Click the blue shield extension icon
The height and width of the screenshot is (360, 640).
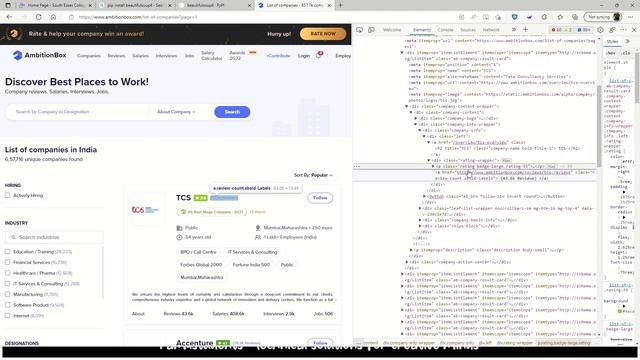[x=514, y=17]
